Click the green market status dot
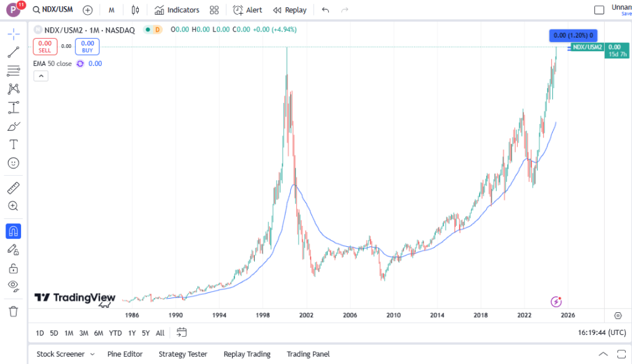 point(148,30)
